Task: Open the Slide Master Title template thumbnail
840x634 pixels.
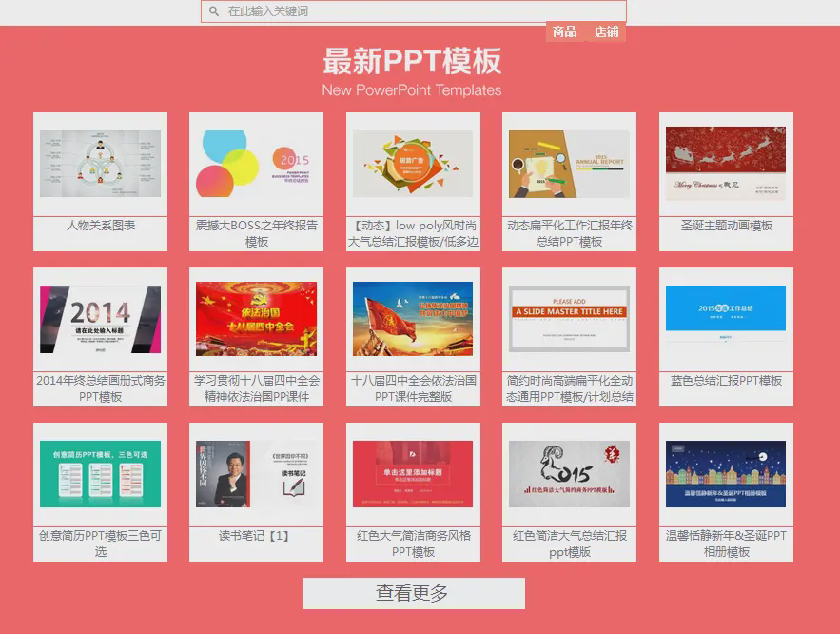Action: (569, 319)
